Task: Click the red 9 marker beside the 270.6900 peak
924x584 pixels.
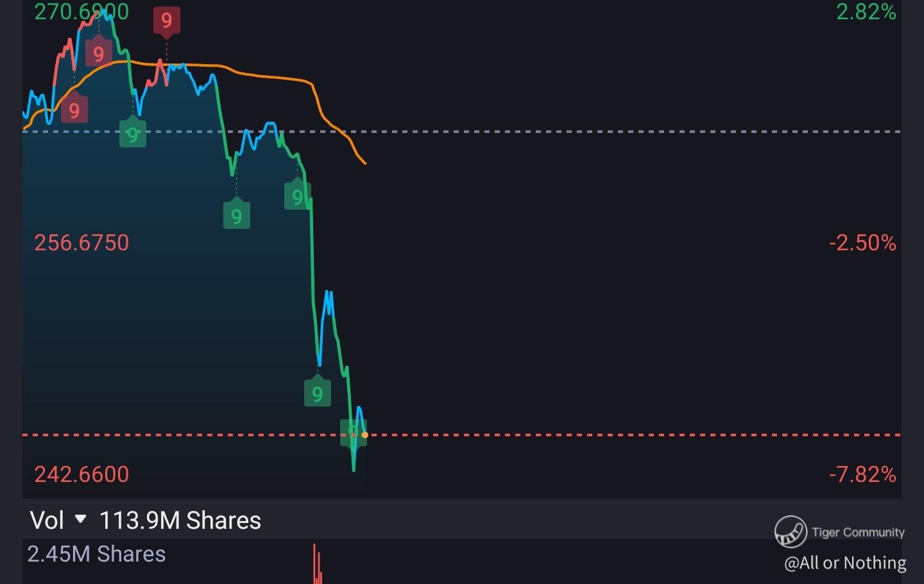Action: click(x=99, y=54)
